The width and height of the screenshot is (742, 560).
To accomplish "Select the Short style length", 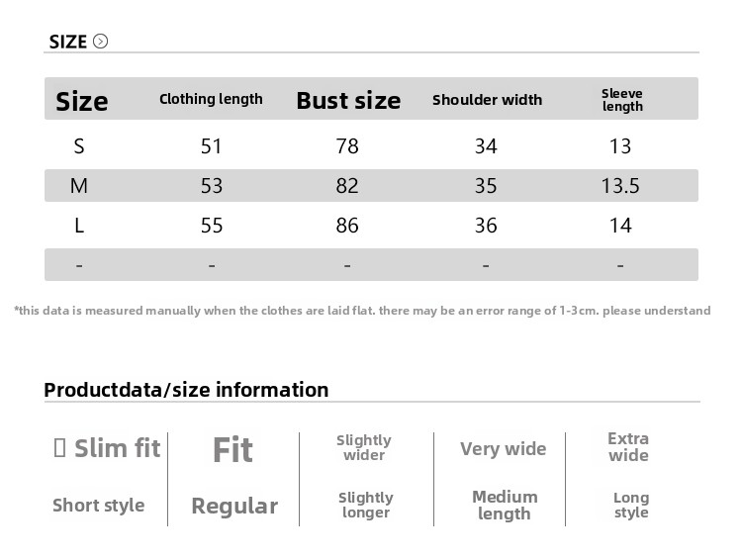I will (98, 506).
